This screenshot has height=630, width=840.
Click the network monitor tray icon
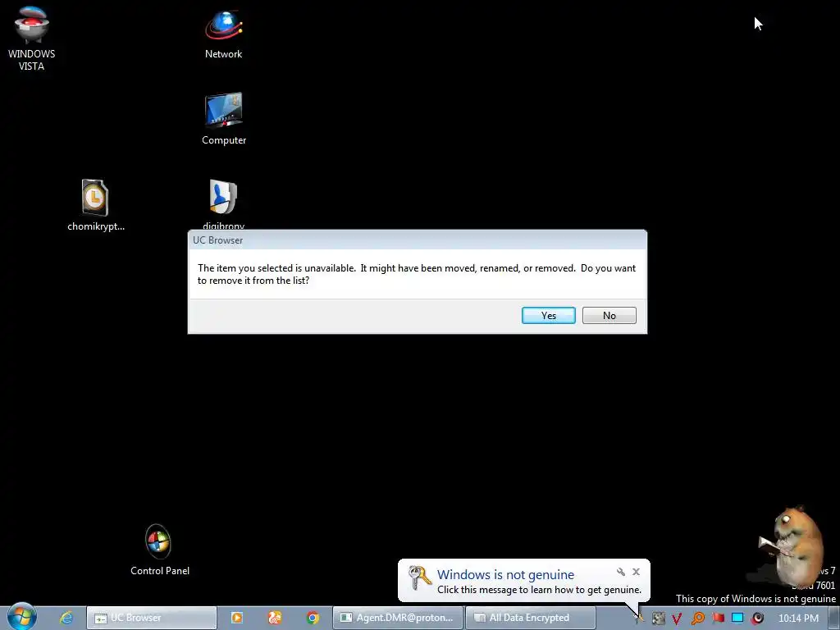(737, 619)
